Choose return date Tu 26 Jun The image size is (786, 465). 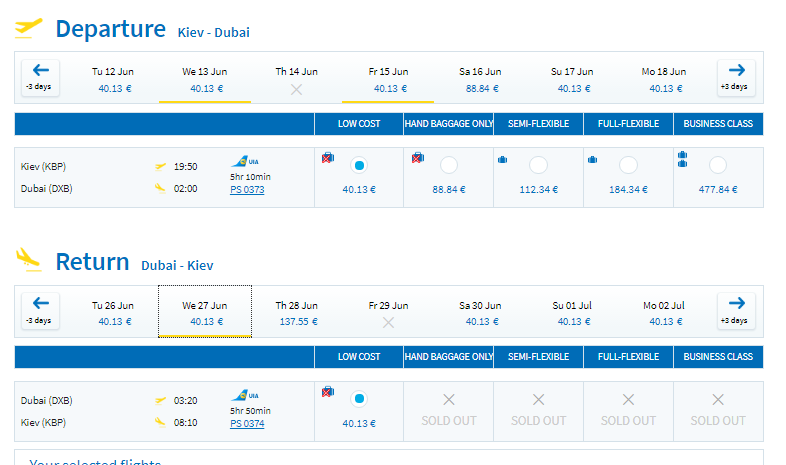113,313
